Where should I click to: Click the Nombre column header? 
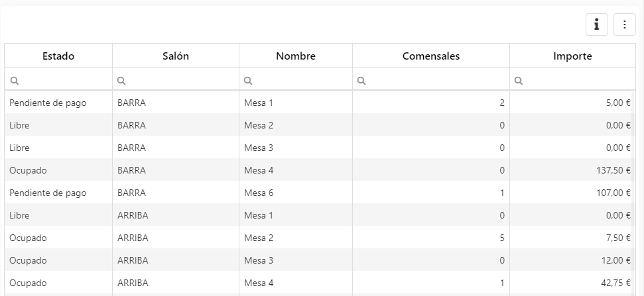(x=296, y=56)
